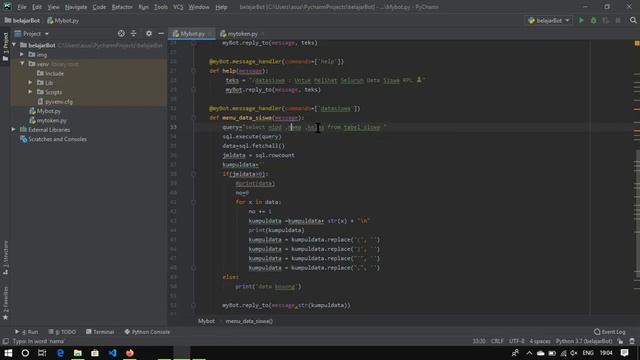Image resolution: width=640 pixels, height=360 pixels.
Task: Select Include folder in tree
Action: pos(51,73)
